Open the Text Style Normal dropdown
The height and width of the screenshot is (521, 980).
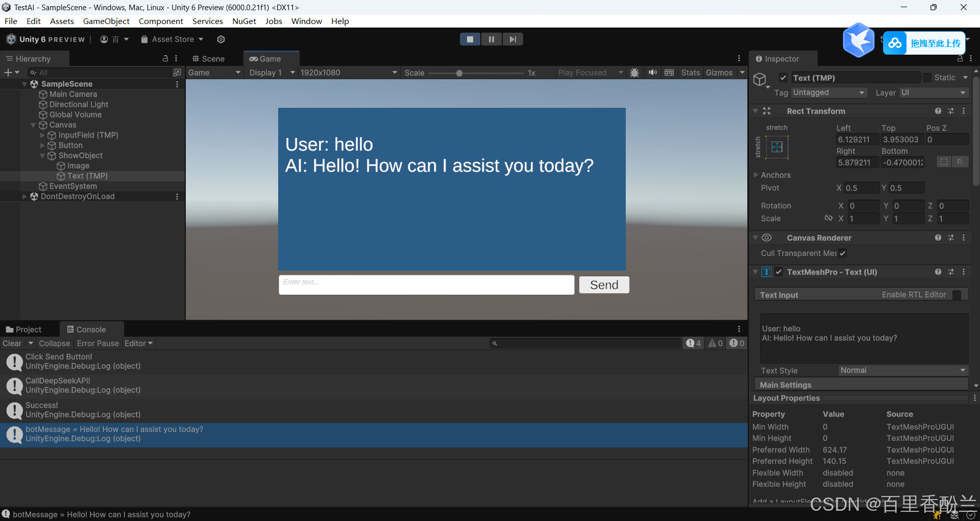tap(902, 370)
